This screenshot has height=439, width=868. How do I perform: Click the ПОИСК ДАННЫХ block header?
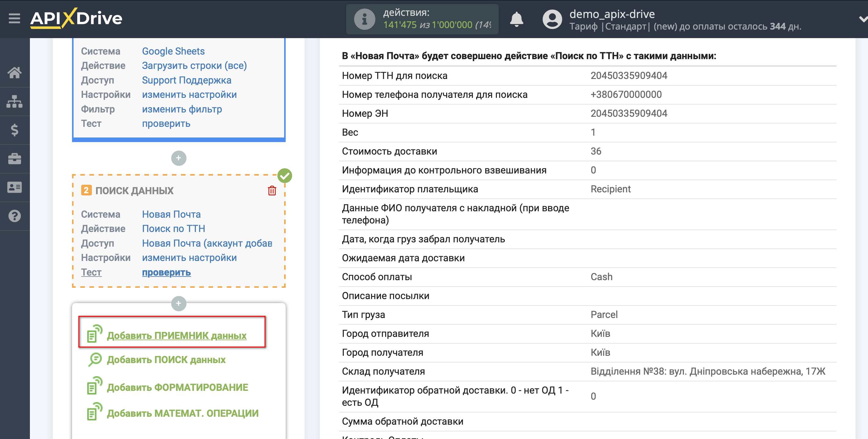click(134, 191)
